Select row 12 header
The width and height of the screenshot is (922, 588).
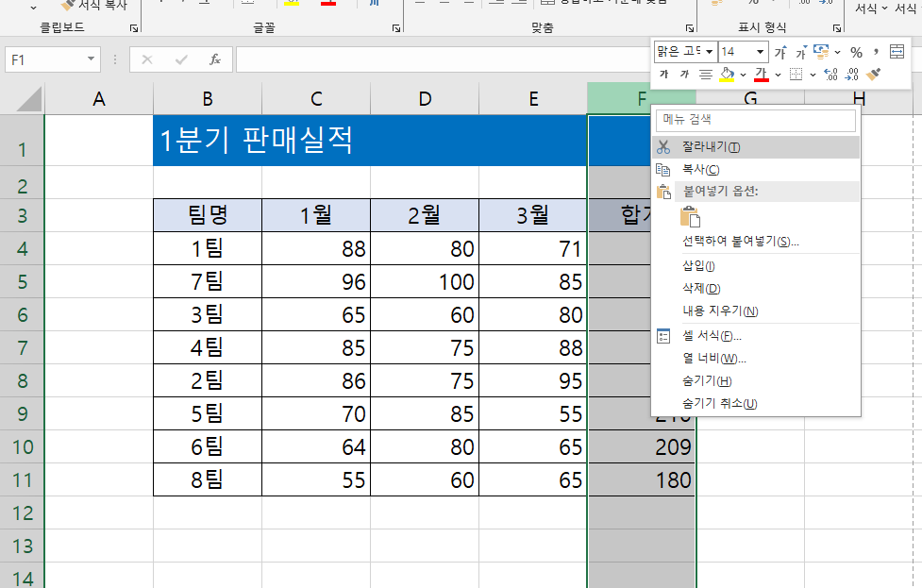tap(22, 512)
